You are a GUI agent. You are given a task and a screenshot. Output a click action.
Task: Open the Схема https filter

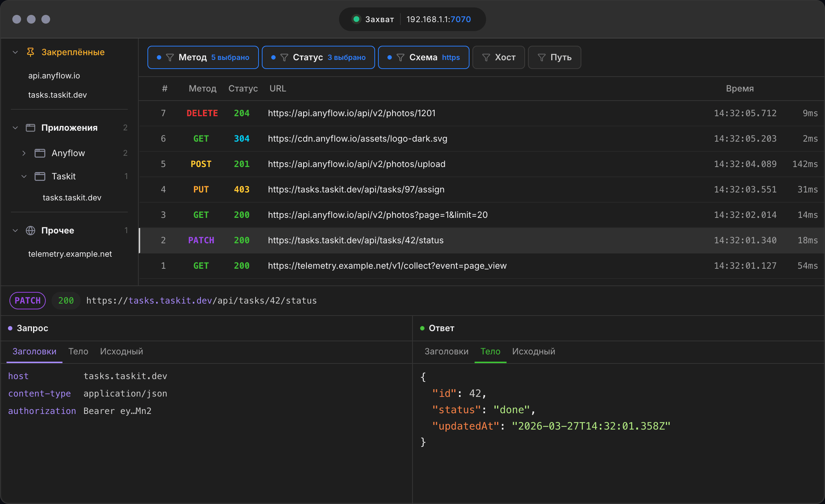pos(424,57)
